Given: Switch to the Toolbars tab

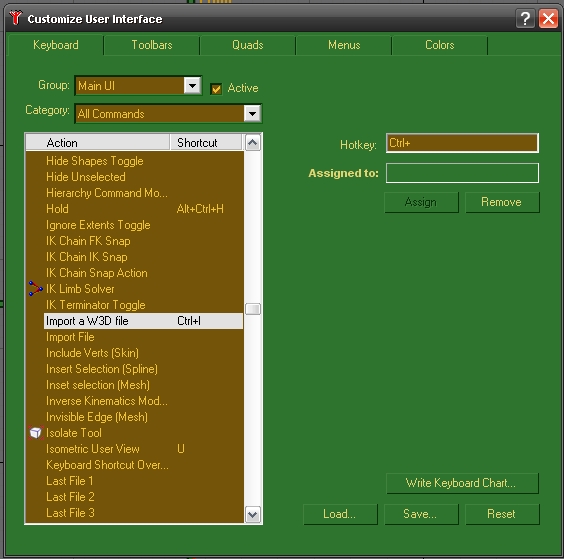Looking at the screenshot, I should click(x=152, y=45).
